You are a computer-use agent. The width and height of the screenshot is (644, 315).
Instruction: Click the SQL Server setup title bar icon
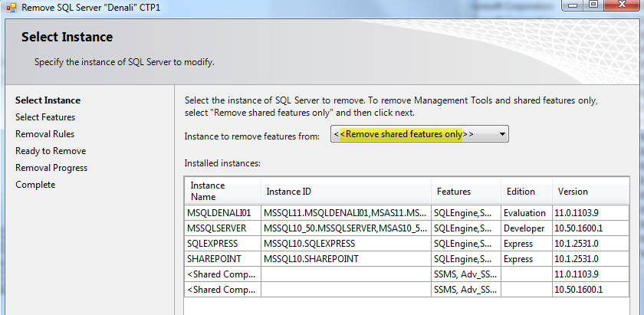click(x=11, y=8)
